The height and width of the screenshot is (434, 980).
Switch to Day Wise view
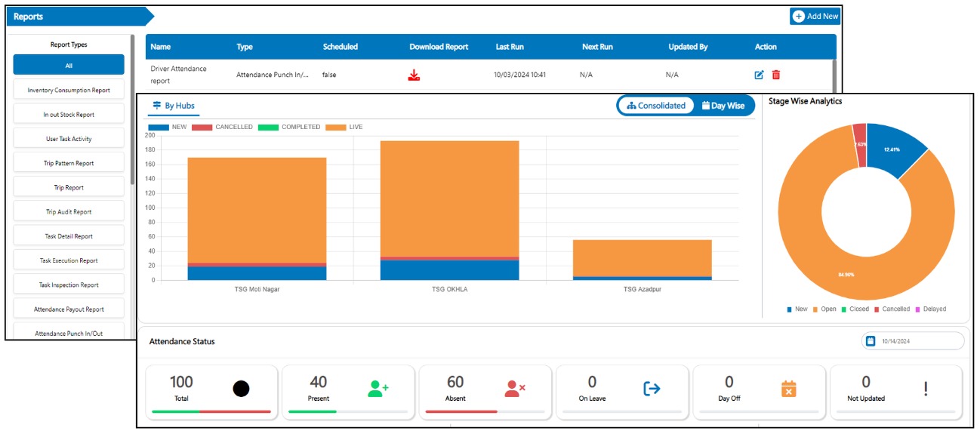pyautogui.click(x=723, y=106)
